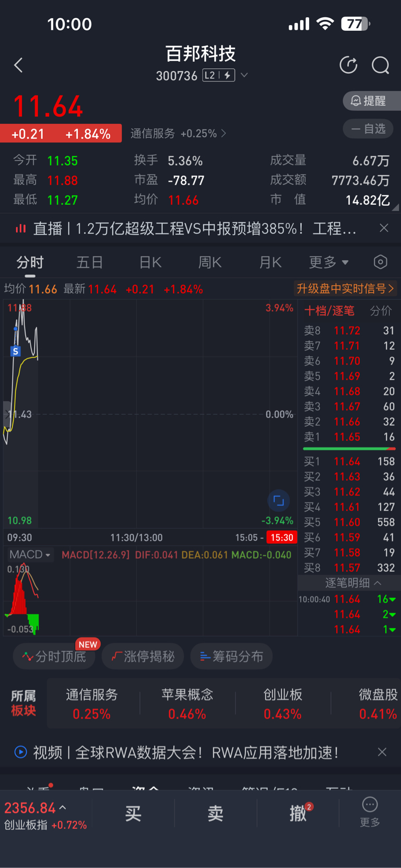
Task: Tap the 换手 5.36% value
Action: (185, 161)
